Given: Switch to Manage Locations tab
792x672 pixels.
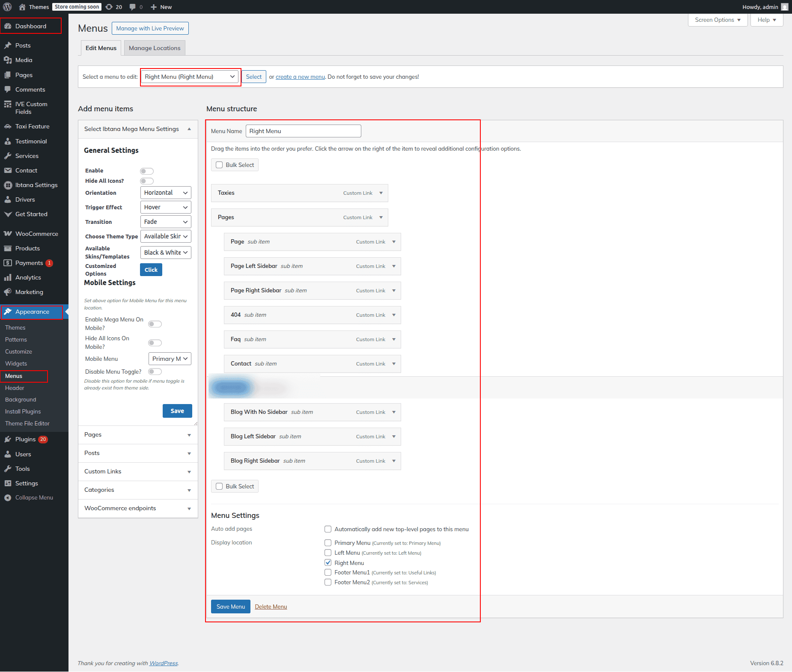Looking at the screenshot, I should tap(155, 48).
